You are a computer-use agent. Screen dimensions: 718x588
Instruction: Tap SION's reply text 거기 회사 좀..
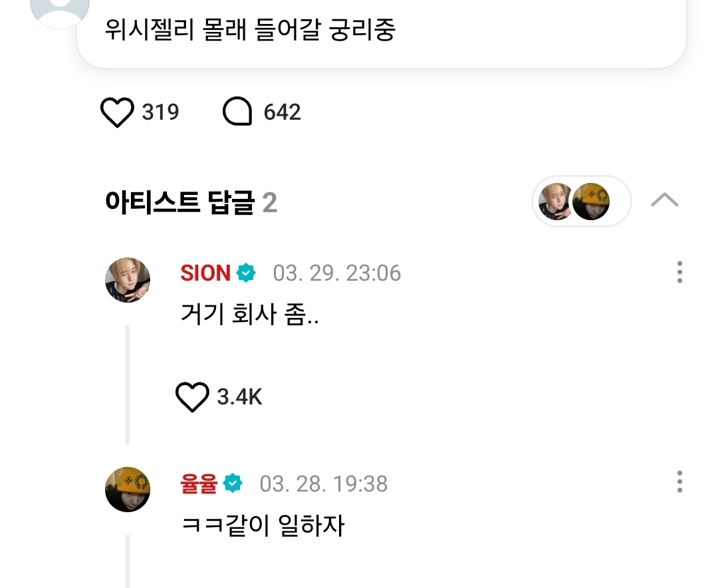250,314
